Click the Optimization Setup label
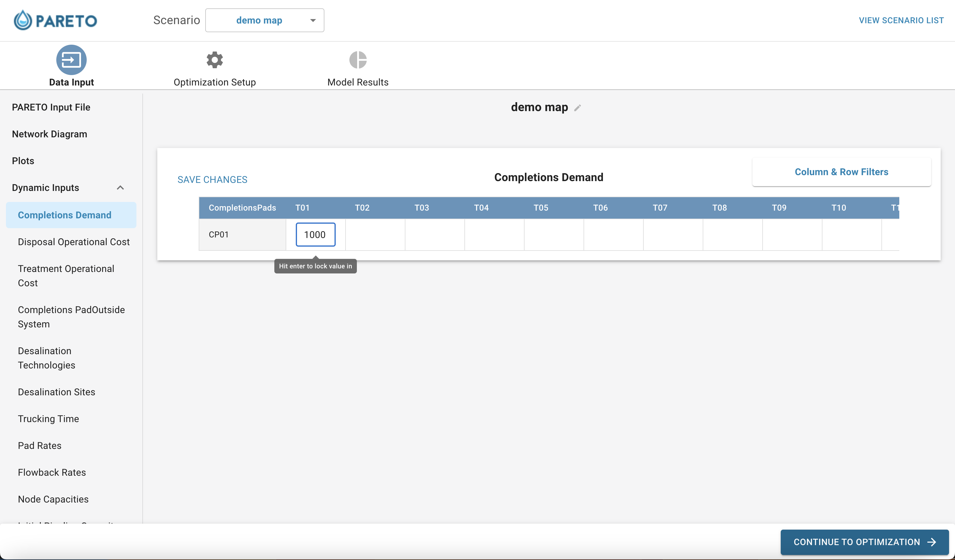955x560 pixels. pos(214,82)
